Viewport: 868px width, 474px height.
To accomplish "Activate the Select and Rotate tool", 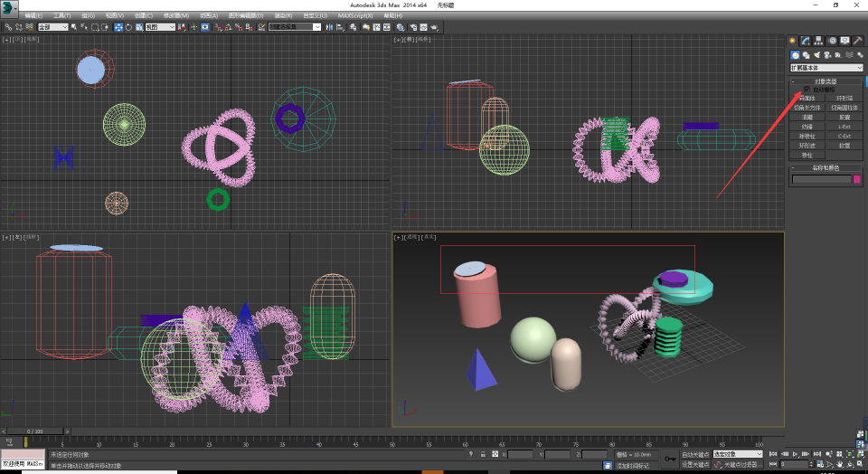I will click(129, 27).
